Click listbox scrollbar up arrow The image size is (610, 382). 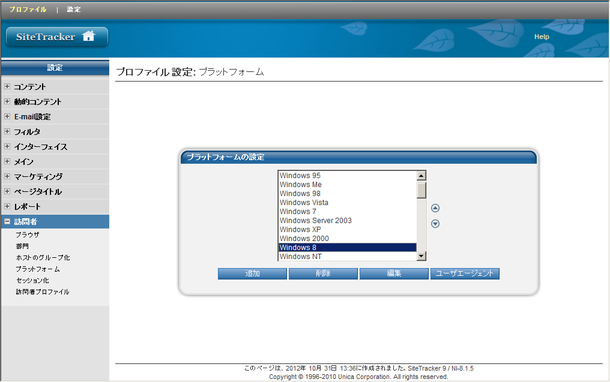421,176
